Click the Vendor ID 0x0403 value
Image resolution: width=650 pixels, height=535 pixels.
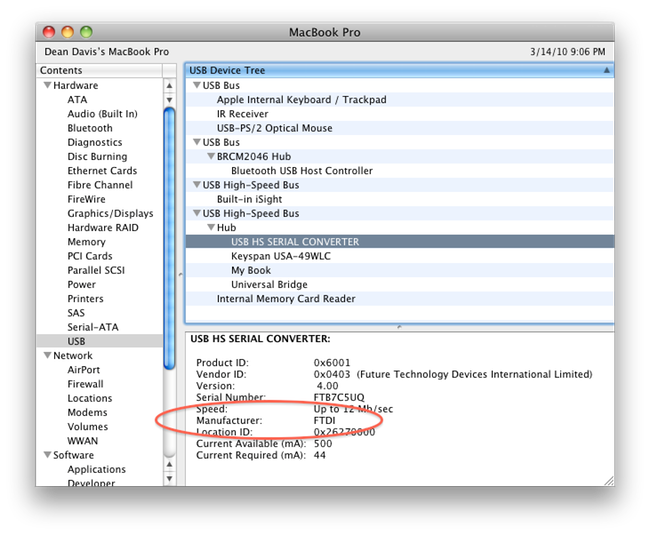[x=332, y=374]
